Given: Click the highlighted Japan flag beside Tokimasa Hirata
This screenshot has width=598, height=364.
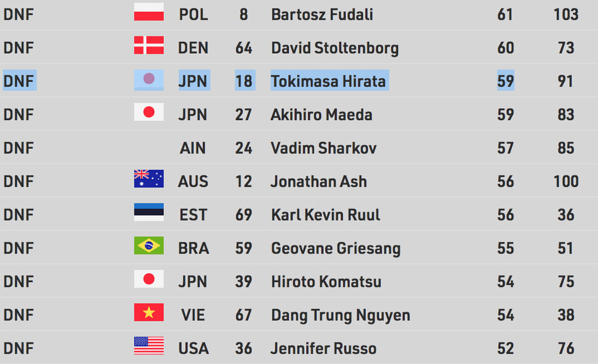Looking at the screenshot, I should click(x=149, y=79).
